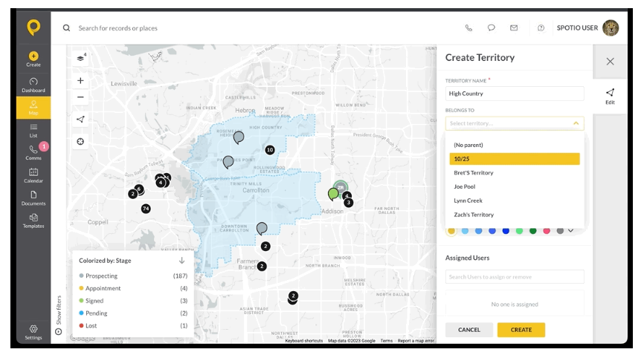This screenshot has height=355, width=644.
Task: Click the green Signed pin near Addison
Action: [333, 194]
